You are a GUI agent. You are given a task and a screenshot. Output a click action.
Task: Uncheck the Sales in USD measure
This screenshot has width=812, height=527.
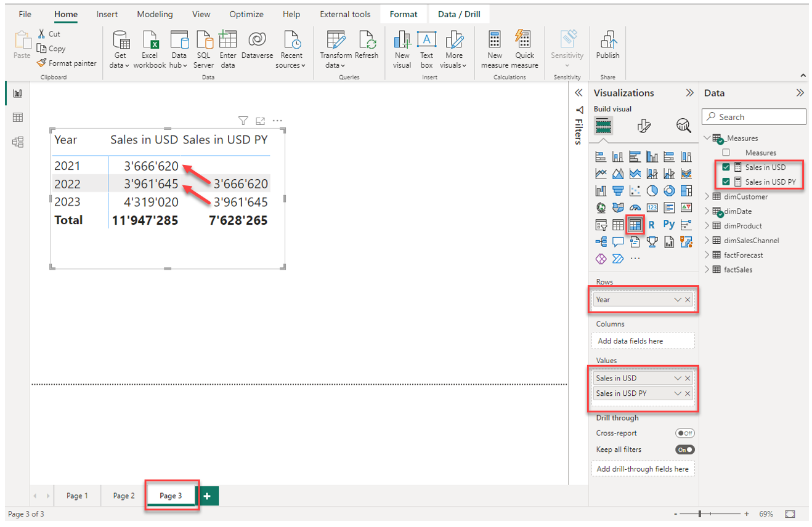726,167
